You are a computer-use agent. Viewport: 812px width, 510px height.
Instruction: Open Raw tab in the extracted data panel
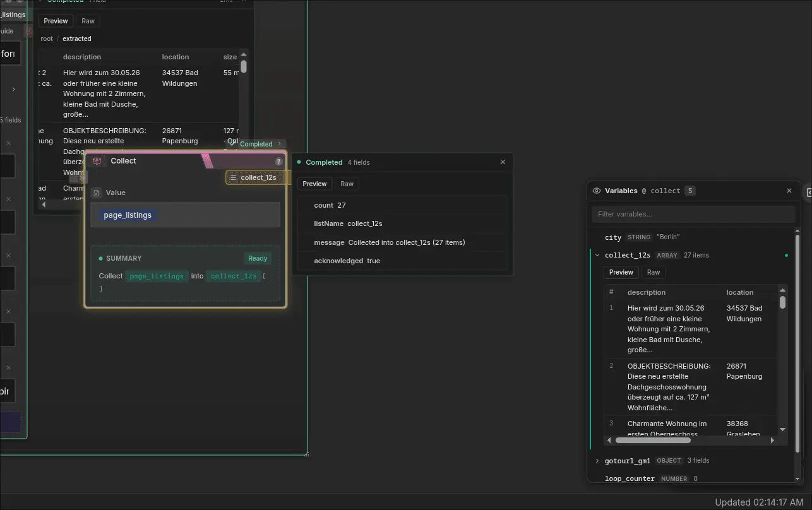[88, 21]
